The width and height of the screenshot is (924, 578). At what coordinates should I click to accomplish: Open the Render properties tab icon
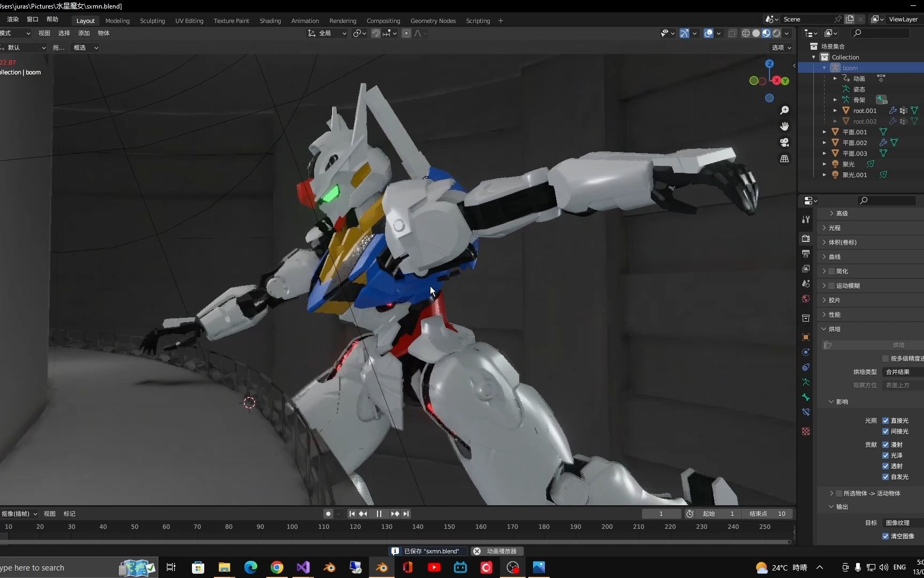point(806,238)
